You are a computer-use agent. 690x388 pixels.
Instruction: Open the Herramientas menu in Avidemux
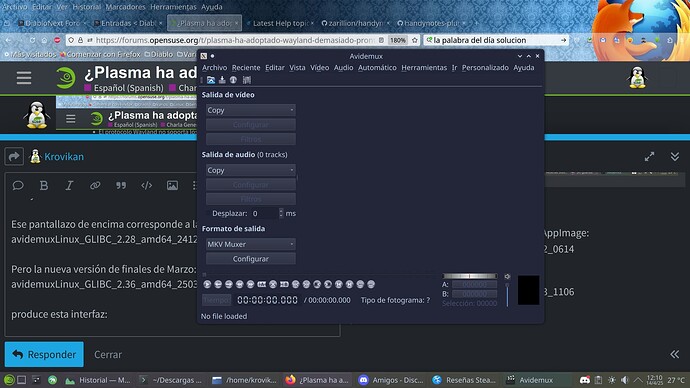click(424, 67)
